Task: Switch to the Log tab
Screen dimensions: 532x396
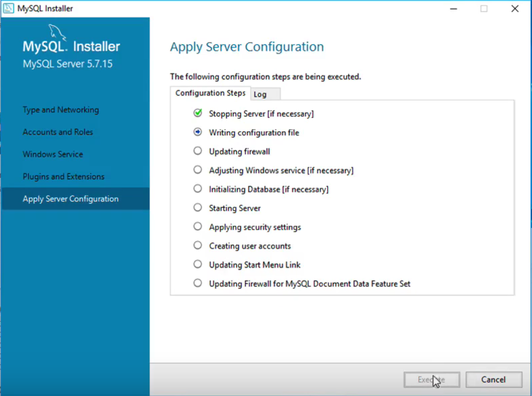Action: pos(265,94)
